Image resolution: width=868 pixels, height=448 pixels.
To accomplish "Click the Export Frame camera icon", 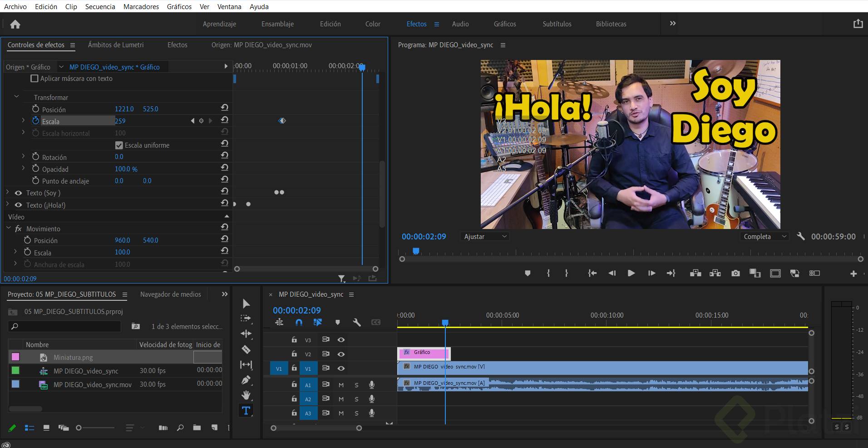I will pyautogui.click(x=735, y=273).
